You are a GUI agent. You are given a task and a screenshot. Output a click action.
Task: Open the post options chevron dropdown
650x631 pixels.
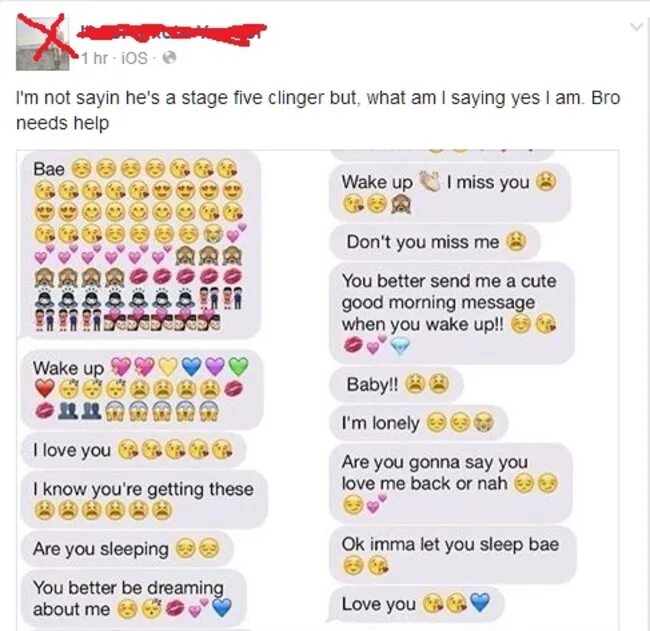(x=636, y=27)
